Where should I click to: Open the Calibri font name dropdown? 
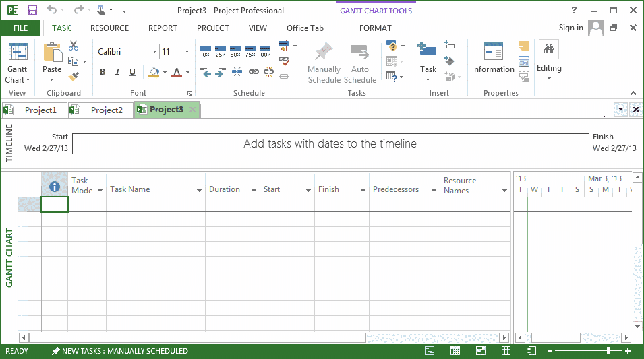click(x=154, y=52)
